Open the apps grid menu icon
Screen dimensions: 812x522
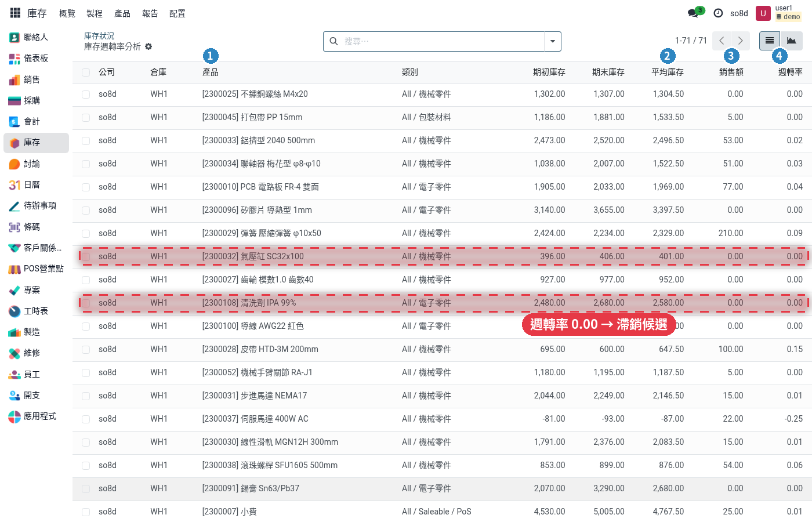pos(15,13)
